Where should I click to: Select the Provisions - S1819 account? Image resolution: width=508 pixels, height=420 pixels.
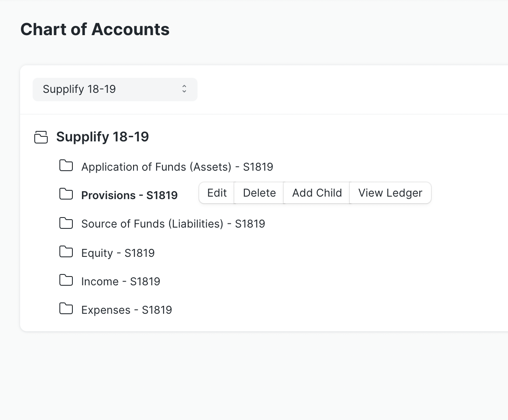pos(129,195)
